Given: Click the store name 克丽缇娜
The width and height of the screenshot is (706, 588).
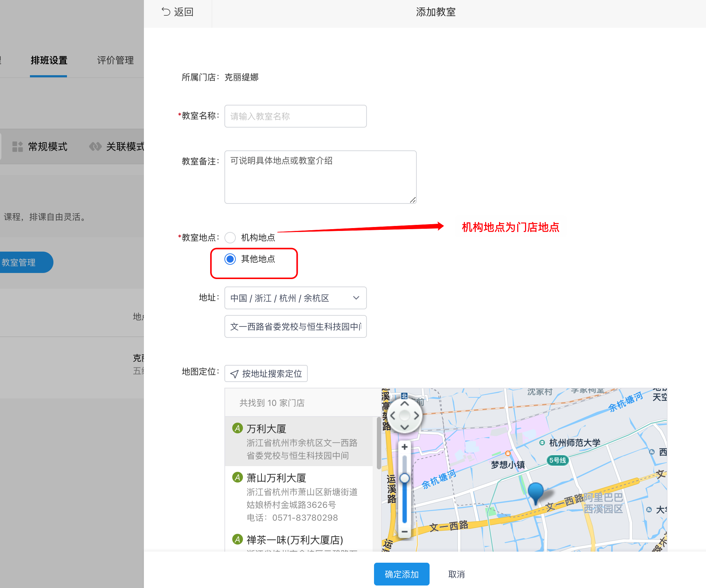Looking at the screenshot, I should tap(242, 77).
